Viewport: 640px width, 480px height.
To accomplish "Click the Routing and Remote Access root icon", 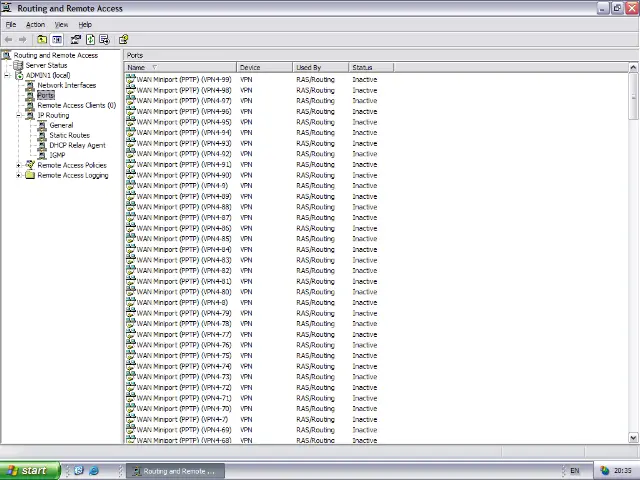I will click(x=7, y=55).
